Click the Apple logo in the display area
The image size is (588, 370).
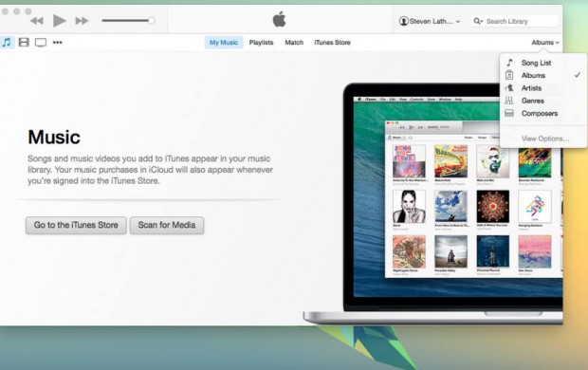(x=280, y=19)
